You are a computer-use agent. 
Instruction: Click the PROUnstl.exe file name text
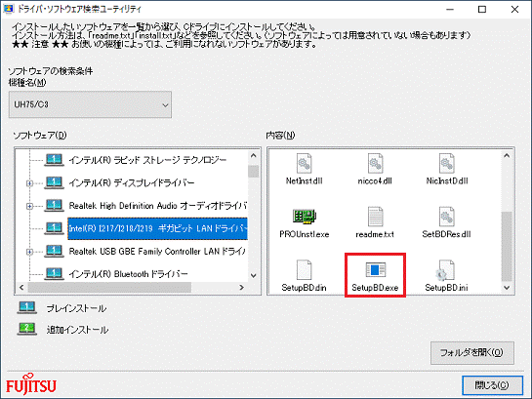[305, 234]
